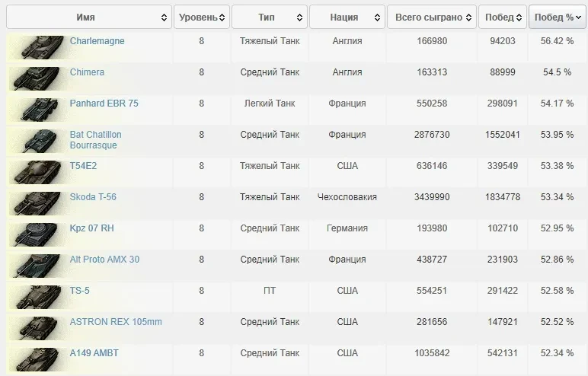Click the Chimera tank thumbnail image
The width and height of the screenshot is (588, 376).
pyautogui.click(x=36, y=78)
